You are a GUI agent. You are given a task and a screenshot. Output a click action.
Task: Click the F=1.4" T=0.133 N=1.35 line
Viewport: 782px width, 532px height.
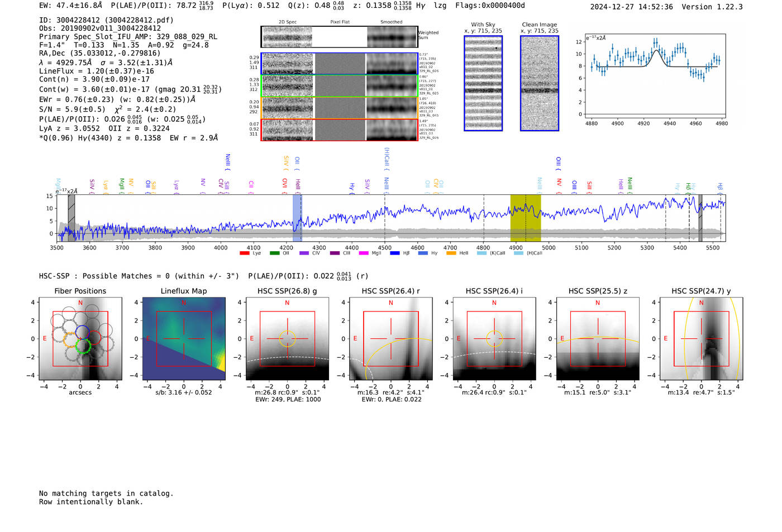124,45
